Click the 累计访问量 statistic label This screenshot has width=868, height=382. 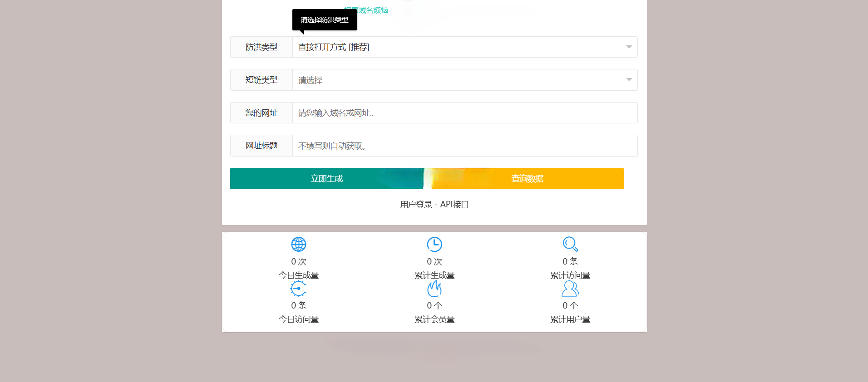pos(570,275)
